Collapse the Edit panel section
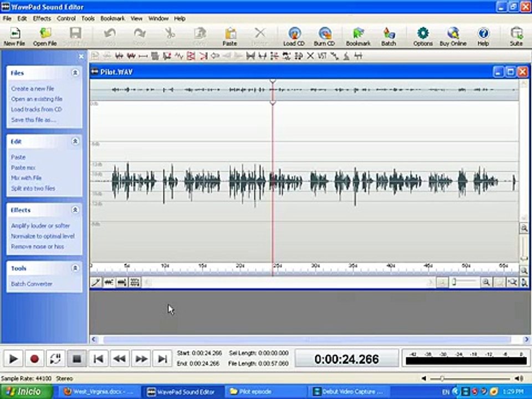This screenshot has width=532, height=399. 75,141
